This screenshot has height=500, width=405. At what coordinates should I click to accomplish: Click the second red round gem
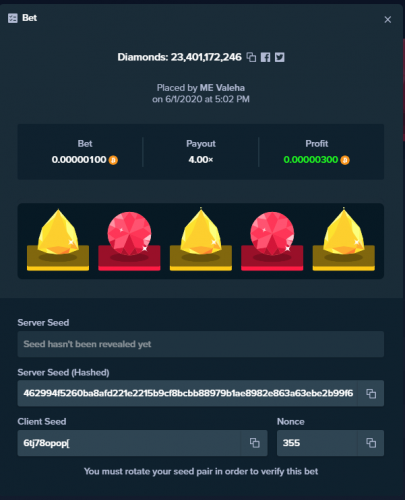pos(272,233)
